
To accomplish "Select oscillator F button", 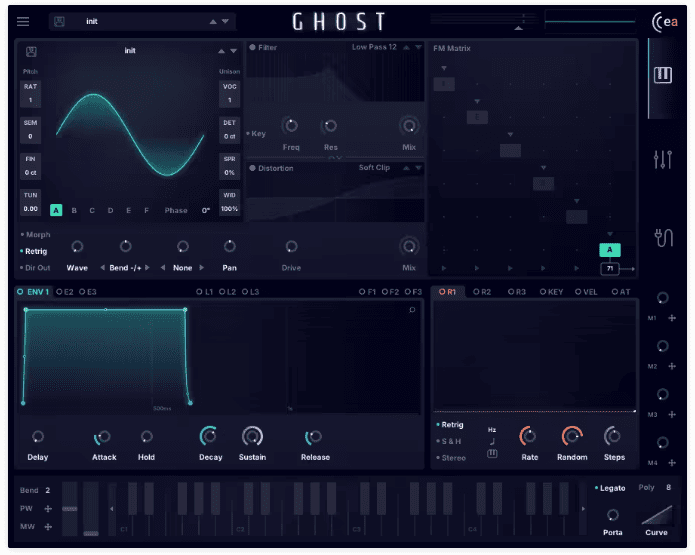I will point(146,211).
